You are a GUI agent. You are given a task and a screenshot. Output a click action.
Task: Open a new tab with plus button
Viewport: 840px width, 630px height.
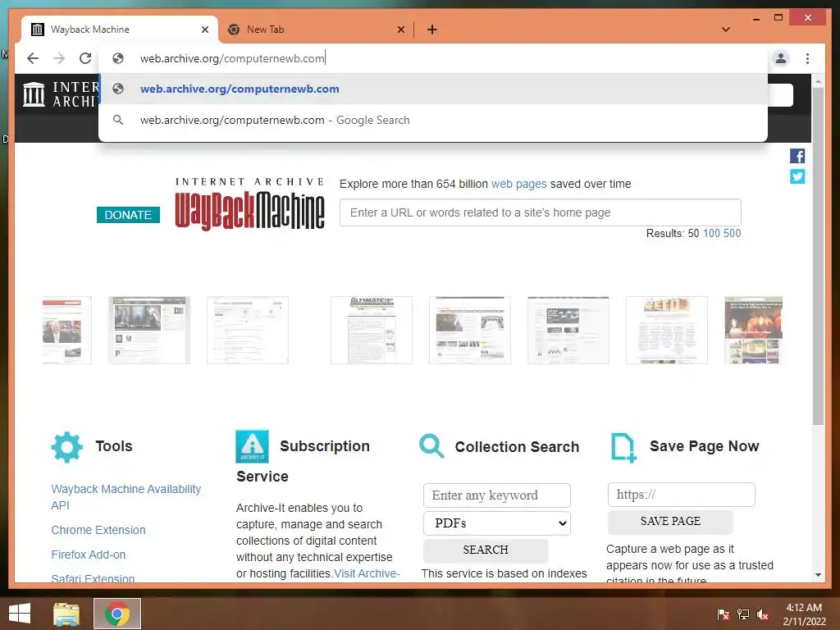click(432, 30)
